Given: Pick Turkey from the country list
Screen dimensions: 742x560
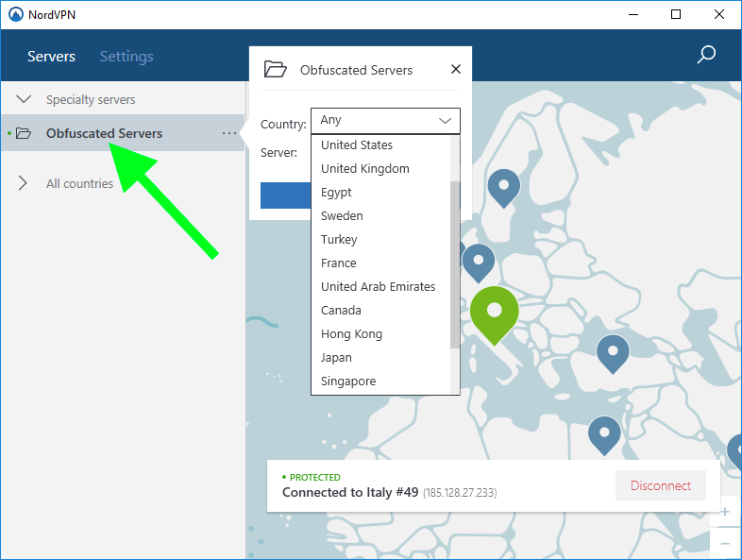Looking at the screenshot, I should point(381,240).
